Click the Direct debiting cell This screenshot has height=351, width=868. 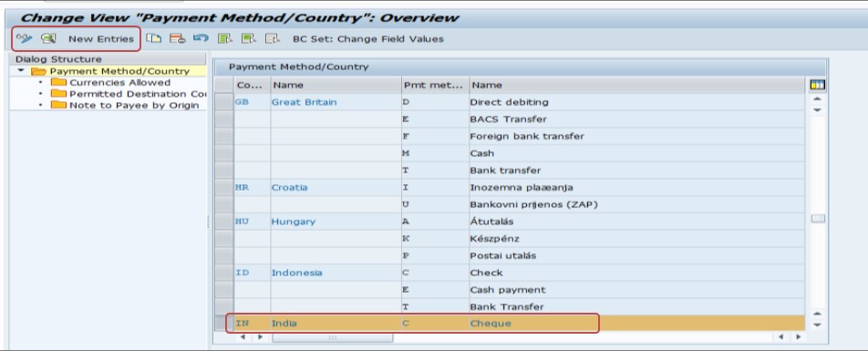[x=636, y=102]
